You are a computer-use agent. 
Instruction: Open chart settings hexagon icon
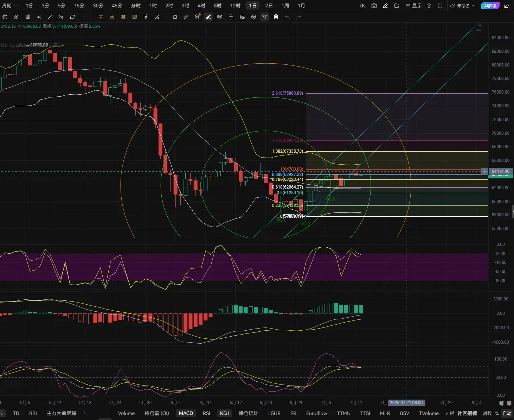click(x=429, y=6)
